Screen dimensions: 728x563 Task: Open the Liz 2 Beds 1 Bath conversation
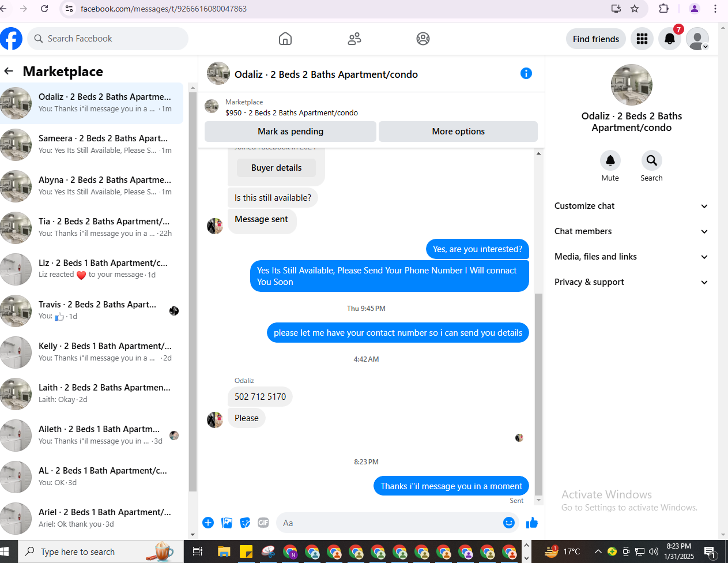click(x=92, y=269)
